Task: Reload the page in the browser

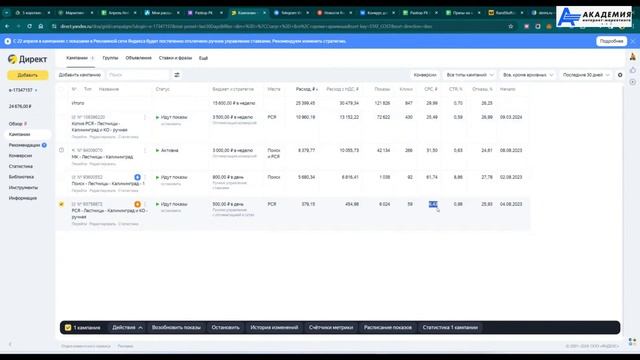Action: (29, 26)
